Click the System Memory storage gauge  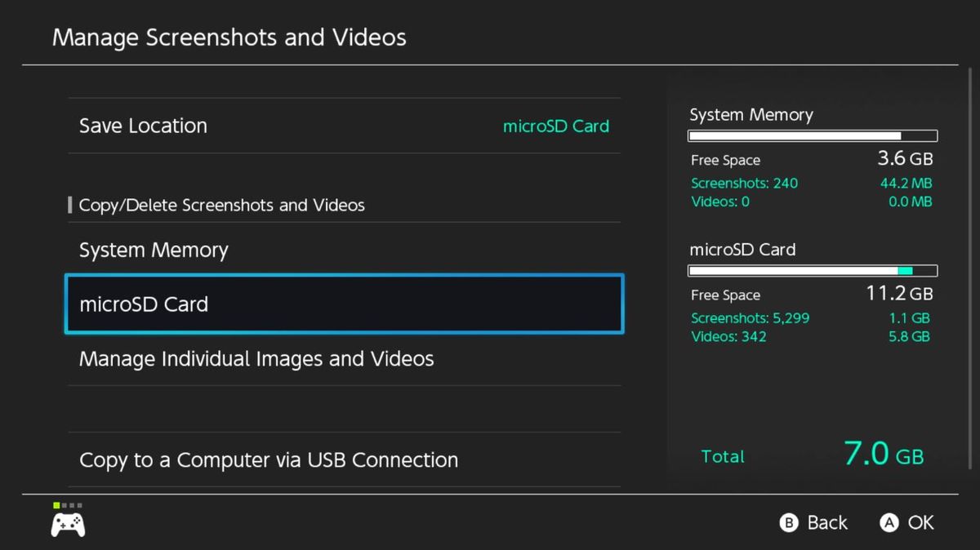(812, 135)
